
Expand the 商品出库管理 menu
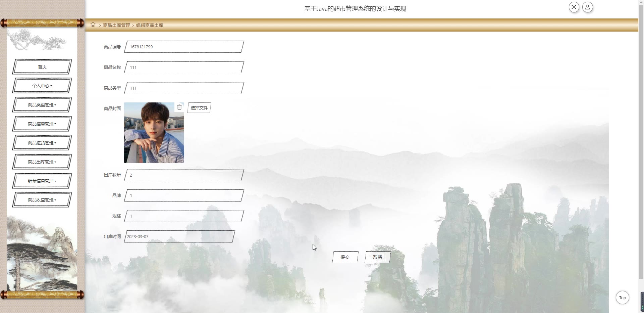pos(42,162)
